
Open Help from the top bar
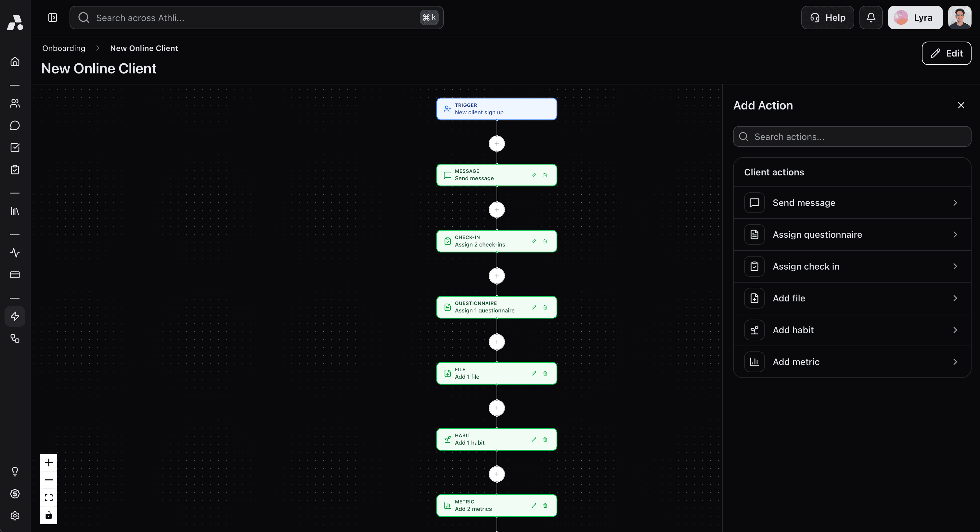pyautogui.click(x=828, y=17)
